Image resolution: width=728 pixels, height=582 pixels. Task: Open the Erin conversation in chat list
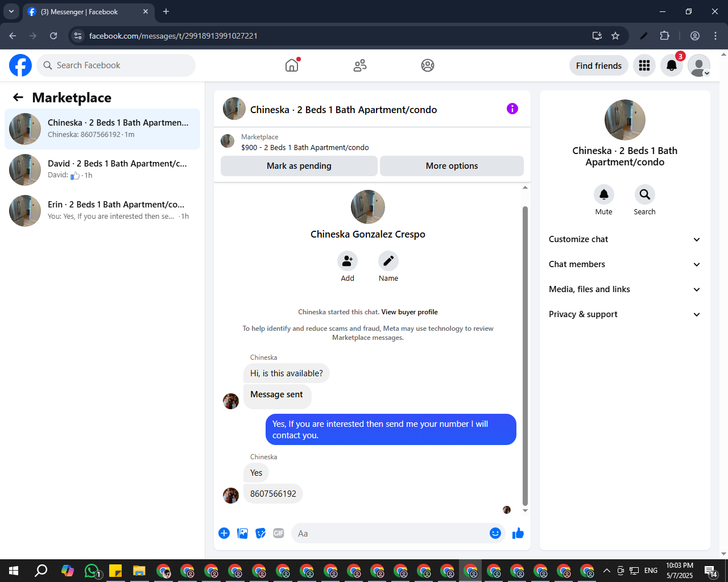coord(102,211)
